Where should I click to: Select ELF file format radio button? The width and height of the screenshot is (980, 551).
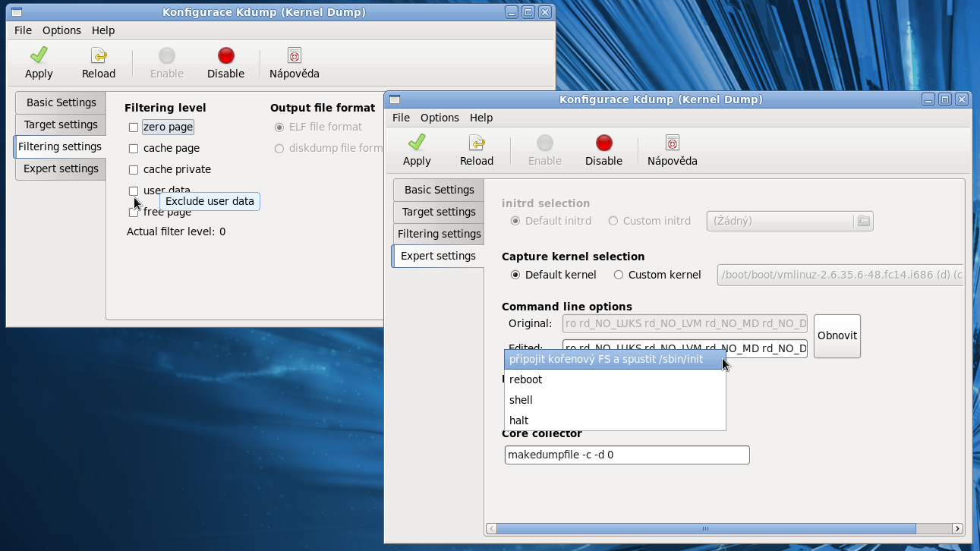pyautogui.click(x=279, y=128)
